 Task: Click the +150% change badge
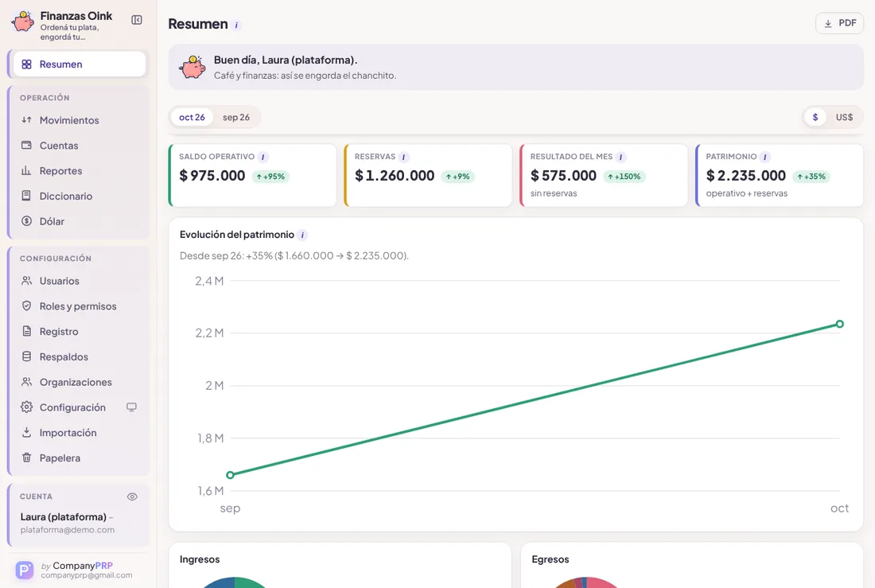click(624, 177)
